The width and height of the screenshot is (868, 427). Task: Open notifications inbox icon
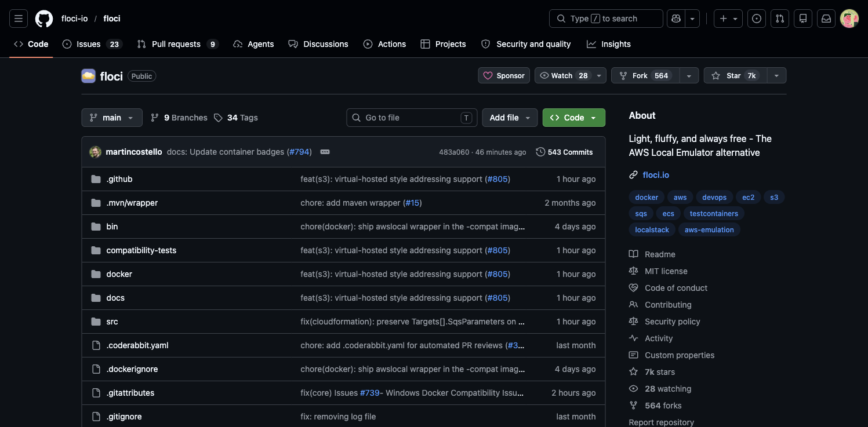826,19
